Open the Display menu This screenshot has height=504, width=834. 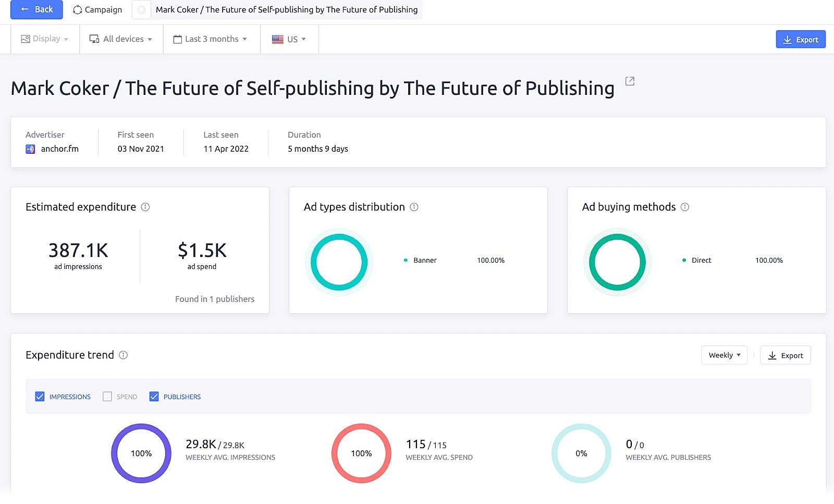pos(44,39)
